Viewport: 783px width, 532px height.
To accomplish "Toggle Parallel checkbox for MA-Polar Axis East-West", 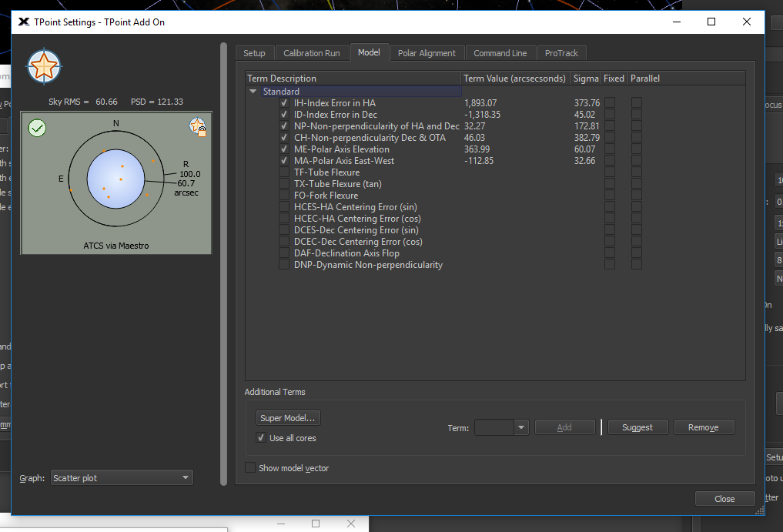I will pyautogui.click(x=637, y=160).
